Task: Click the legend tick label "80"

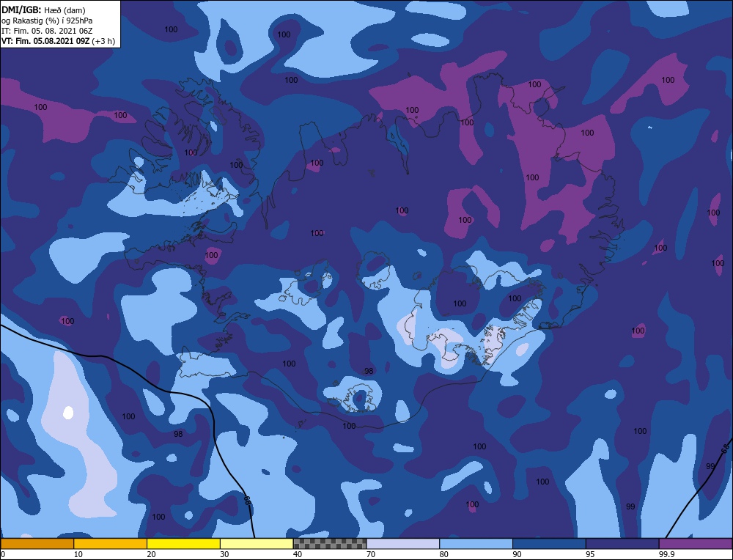Action: pyautogui.click(x=443, y=554)
